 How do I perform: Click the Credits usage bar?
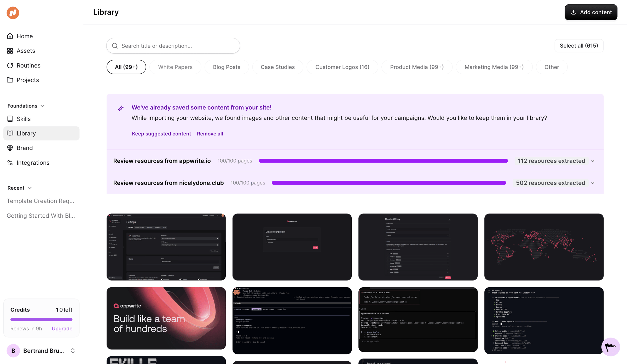(x=41, y=320)
